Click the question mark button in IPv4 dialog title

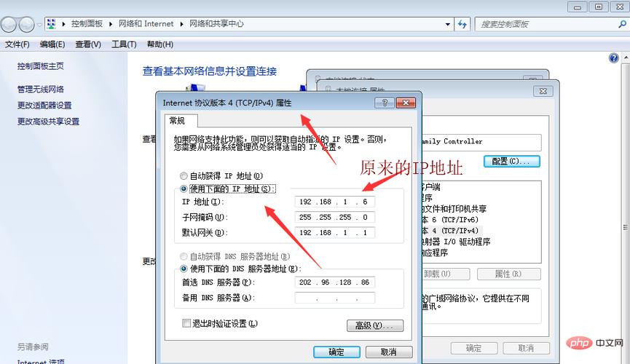pyautogui.click(x=384, y=103)
